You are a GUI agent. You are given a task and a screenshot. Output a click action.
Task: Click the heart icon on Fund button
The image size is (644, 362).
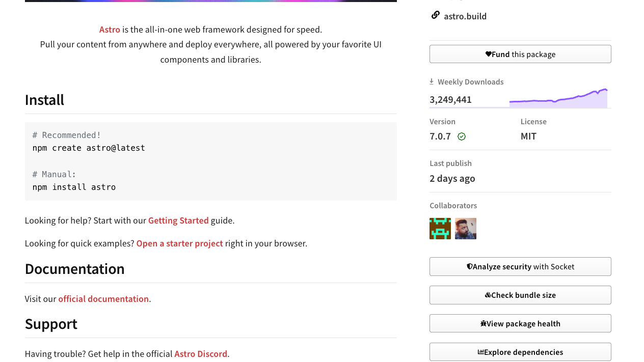pos(488,54)
